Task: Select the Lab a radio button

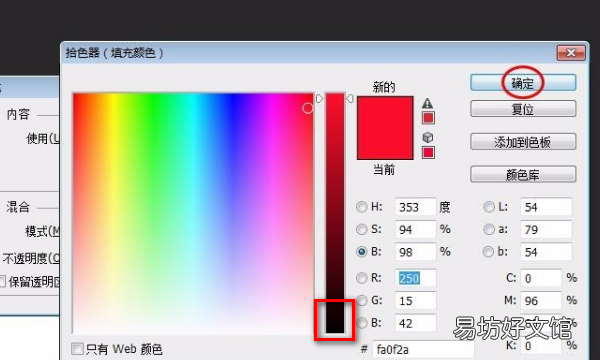Action: click(x=489, y=229)
